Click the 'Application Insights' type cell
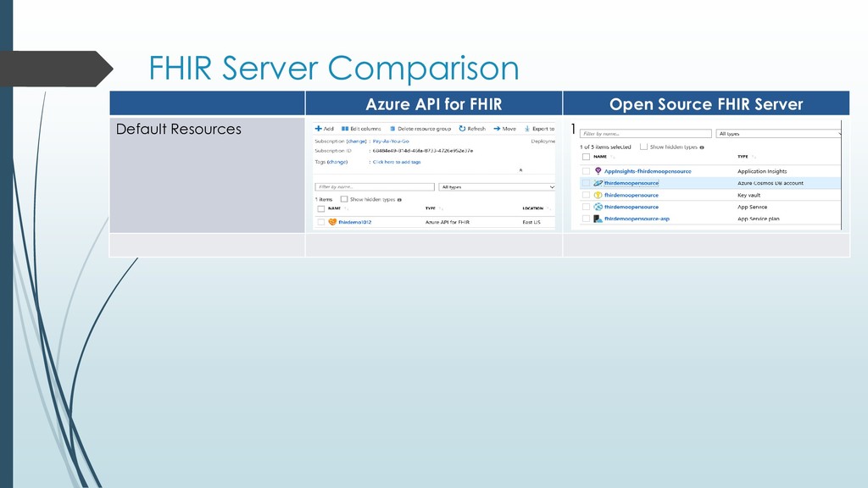 coord(762,171)
